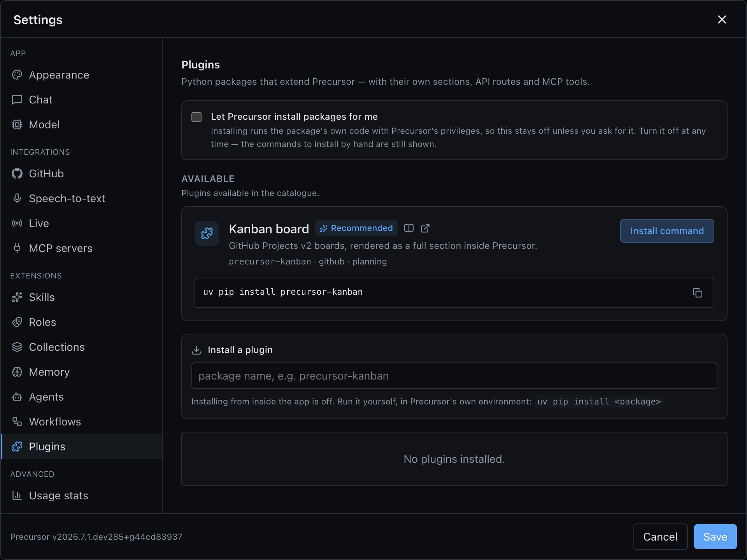Click the Collections layers icon
The image size is (747, 560).
17,347
